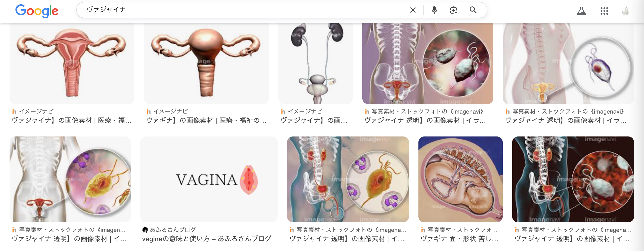The width and height of the screenshot is (644, 251).
Task: Focus the search box containing ヴァジャイナ
Action: (x=245, y=10)
